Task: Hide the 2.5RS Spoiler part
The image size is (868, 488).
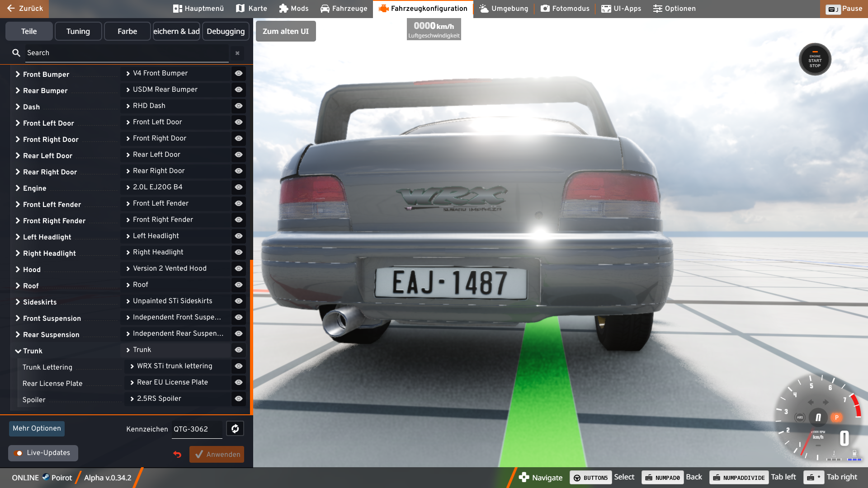Action: pyautogui.click(x=239, y=399)
